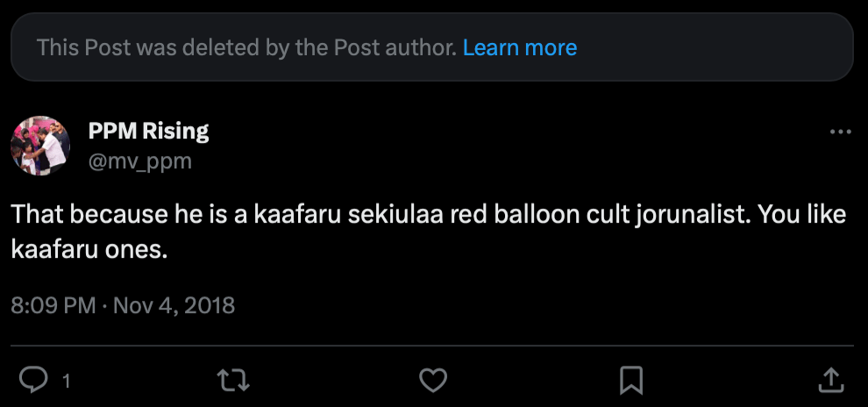Like the post with the heart icon
The width and height of the screenshot is (868, 407).
[x=433, y=379]
